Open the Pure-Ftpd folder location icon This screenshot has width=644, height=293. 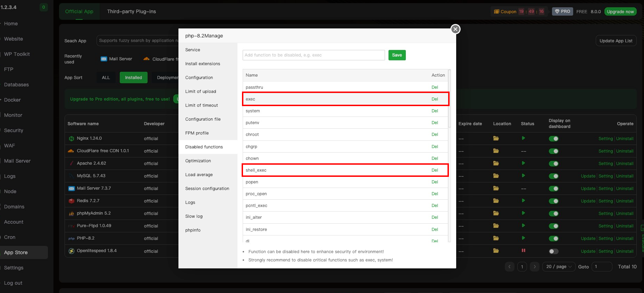(x=496, y=226)
